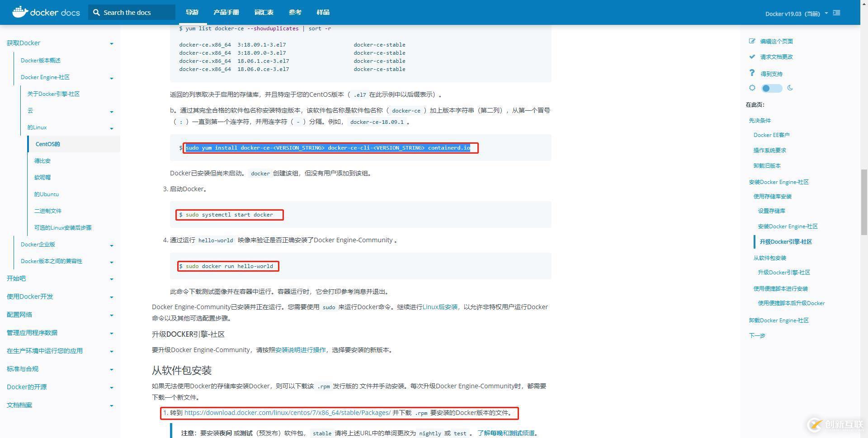Click the sun light-mode icon
The width and height of the screenshot is (868, 438).
pos(752,88)
